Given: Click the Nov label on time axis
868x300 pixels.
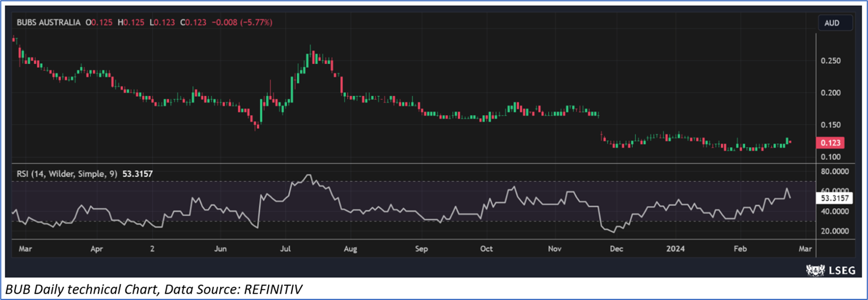Looking at the screenshot, I should pyautogui.click(x=555, y=249).
